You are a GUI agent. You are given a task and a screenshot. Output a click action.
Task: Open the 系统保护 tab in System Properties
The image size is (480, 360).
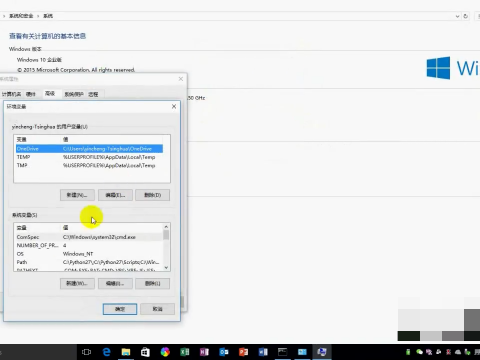[74, 94]
